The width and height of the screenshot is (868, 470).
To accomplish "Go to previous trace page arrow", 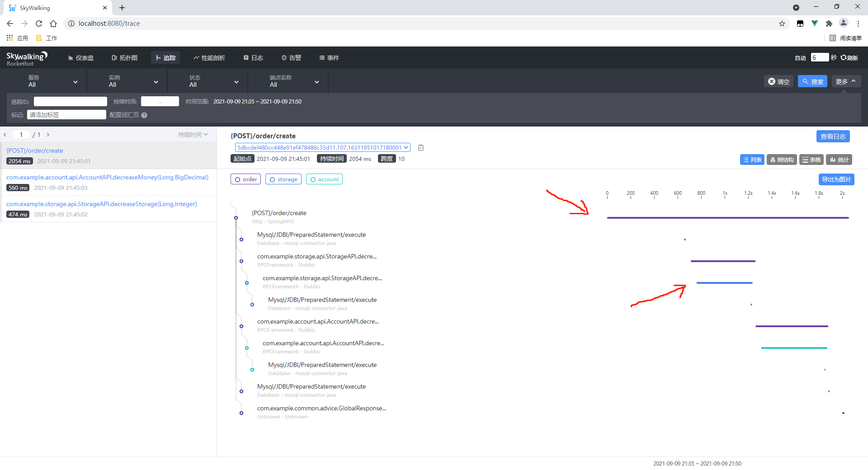I will (5, 135).
